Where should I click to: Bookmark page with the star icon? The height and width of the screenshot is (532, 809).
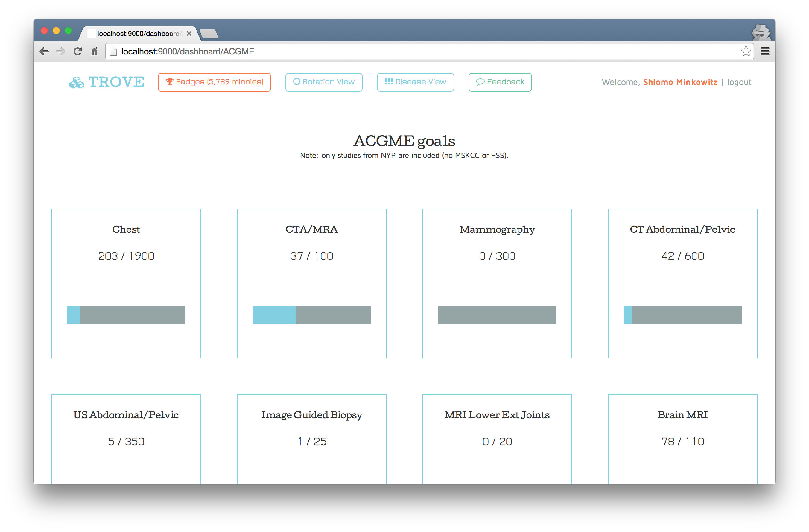746,51
